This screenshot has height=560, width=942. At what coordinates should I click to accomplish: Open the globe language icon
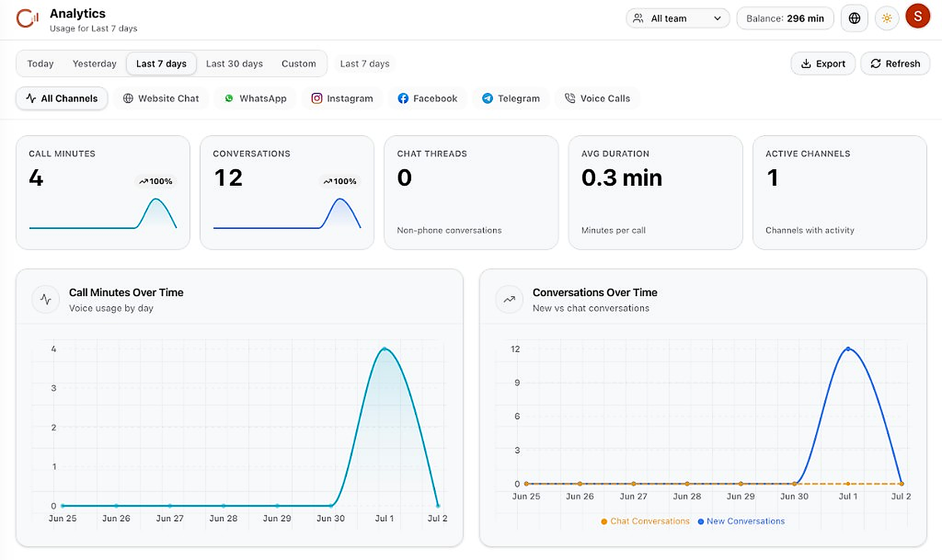[854, 18]
